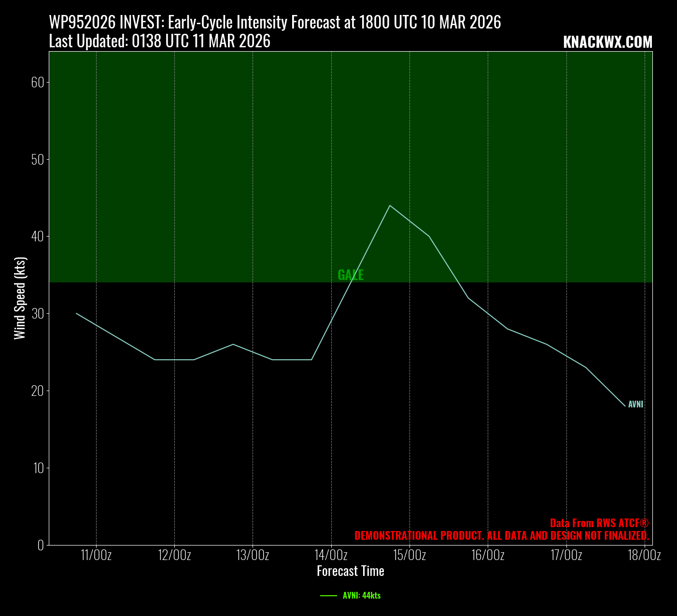677x616 pixels.
Task: Click the AVNI label at line end
Action: click(635, 405)
